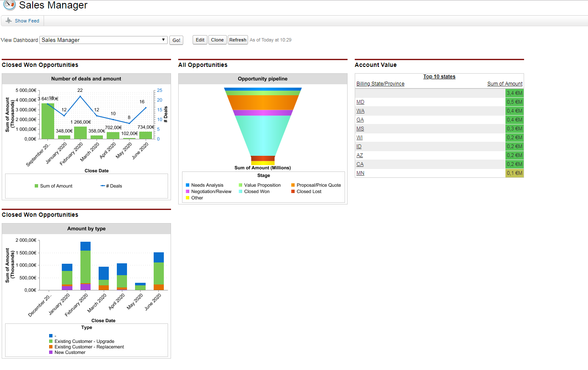This screenshot has width=588, height=370.
Task: Open the CA state link
Action: [x=360, y=164]
